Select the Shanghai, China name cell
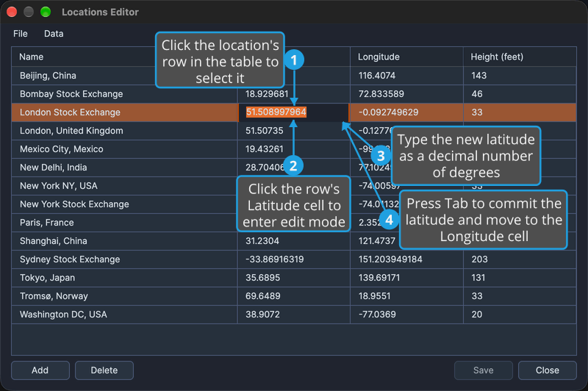The width and height of the screenshot is (588, 391). point(124,241)
